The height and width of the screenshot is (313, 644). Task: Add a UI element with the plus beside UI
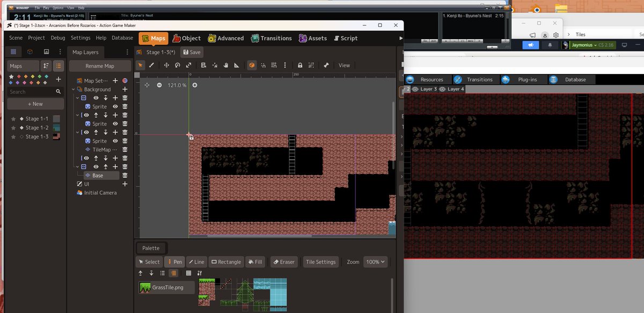tap(125, 184)
